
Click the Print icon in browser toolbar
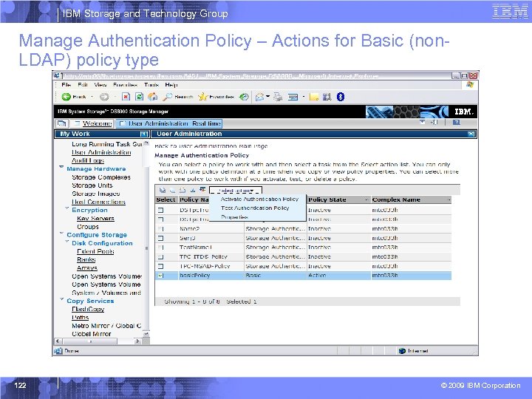click(x=279, y=97)
